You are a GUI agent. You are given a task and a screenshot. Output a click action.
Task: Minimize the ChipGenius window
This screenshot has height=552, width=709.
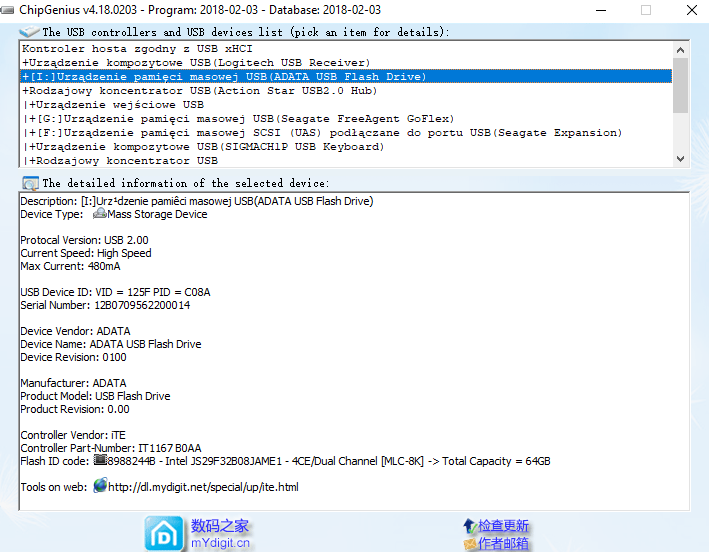[601, 10]
